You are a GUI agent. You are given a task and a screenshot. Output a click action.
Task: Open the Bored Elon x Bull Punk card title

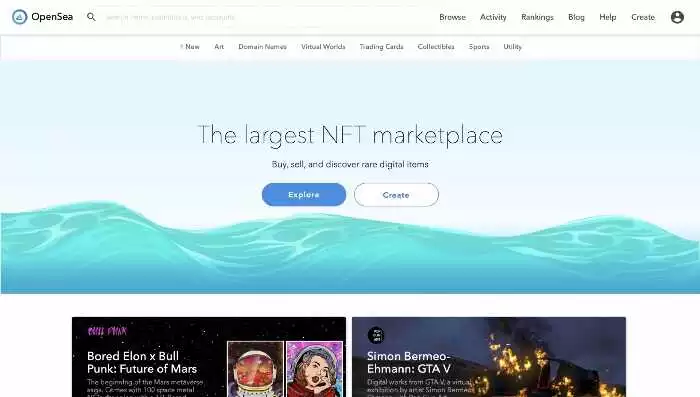[x=142, y=362]
